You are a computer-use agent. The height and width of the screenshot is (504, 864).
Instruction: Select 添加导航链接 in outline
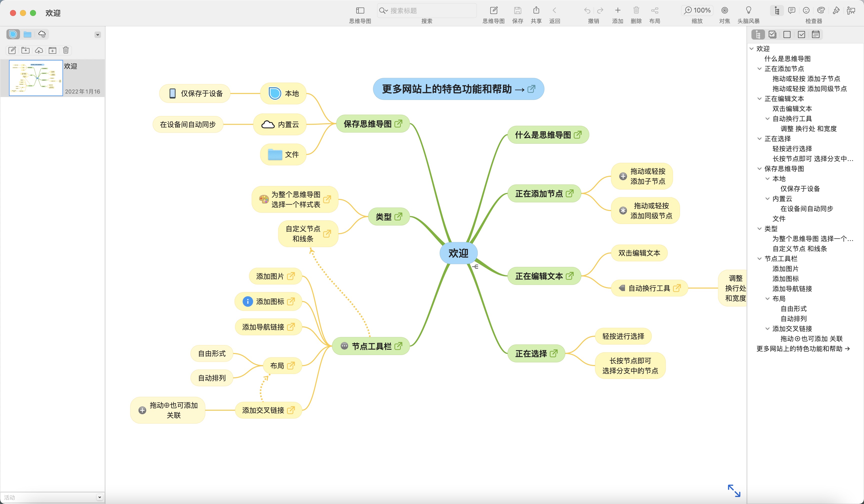(x=792, y=289)
